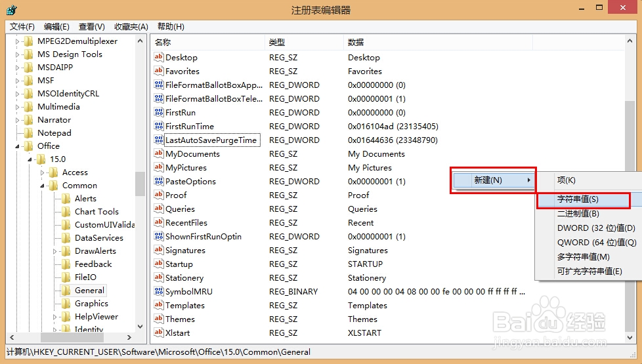The width and height of the screenshot is (642, 364).
Task: Click tree pane horizontal scroll left arrow
Action: coord(12,337)
